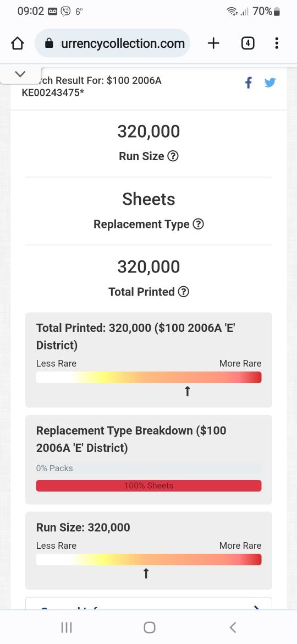The width and height of the screenshot is (297, 644).
Task: Open the browser three-dot menu
Action: pyautogui.click(x=277, y=43)
